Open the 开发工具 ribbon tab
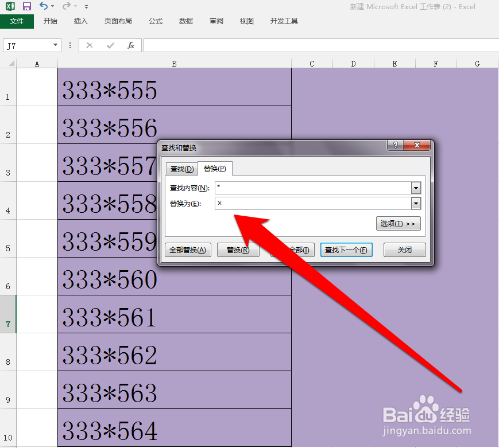Screen dimensions: 499x448 [284, 21]
